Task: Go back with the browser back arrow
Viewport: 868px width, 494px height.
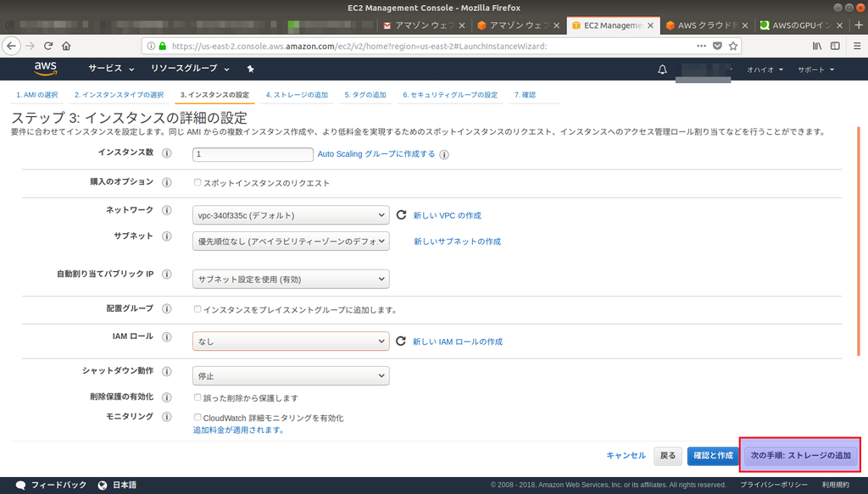Action: (11, 46)
